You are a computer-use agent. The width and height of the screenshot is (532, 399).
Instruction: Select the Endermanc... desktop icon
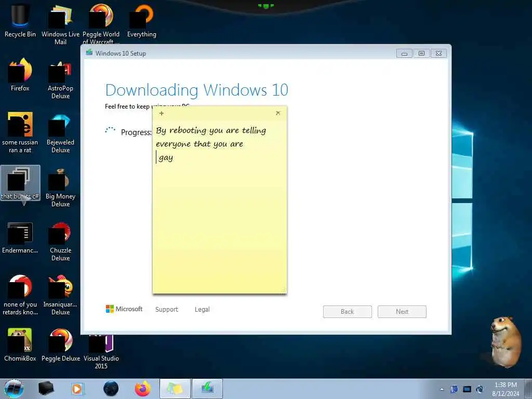click(x=20, y=237)
